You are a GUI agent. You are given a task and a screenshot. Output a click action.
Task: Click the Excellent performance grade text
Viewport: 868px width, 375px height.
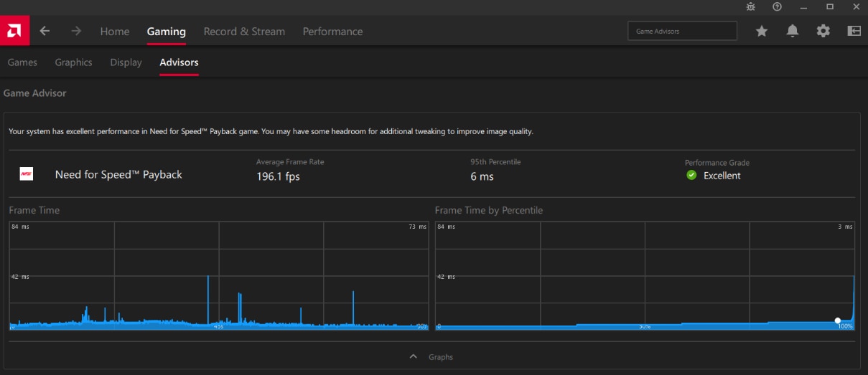[722, 176]
